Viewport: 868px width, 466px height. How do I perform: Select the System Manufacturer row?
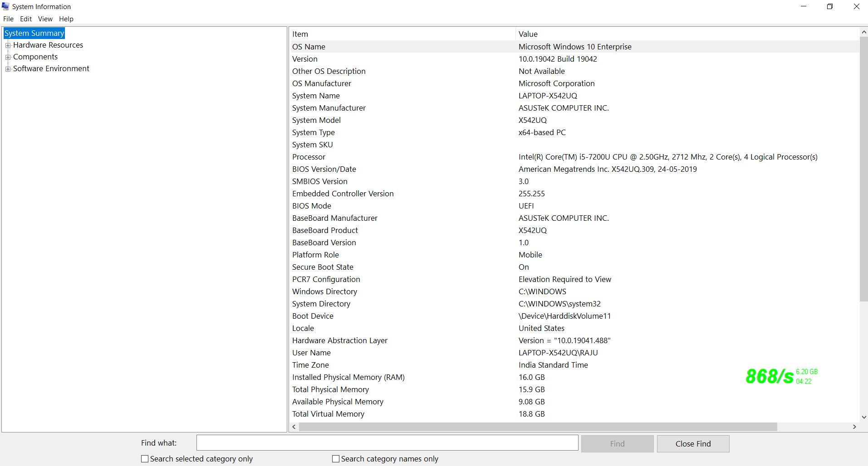(574, 108)
